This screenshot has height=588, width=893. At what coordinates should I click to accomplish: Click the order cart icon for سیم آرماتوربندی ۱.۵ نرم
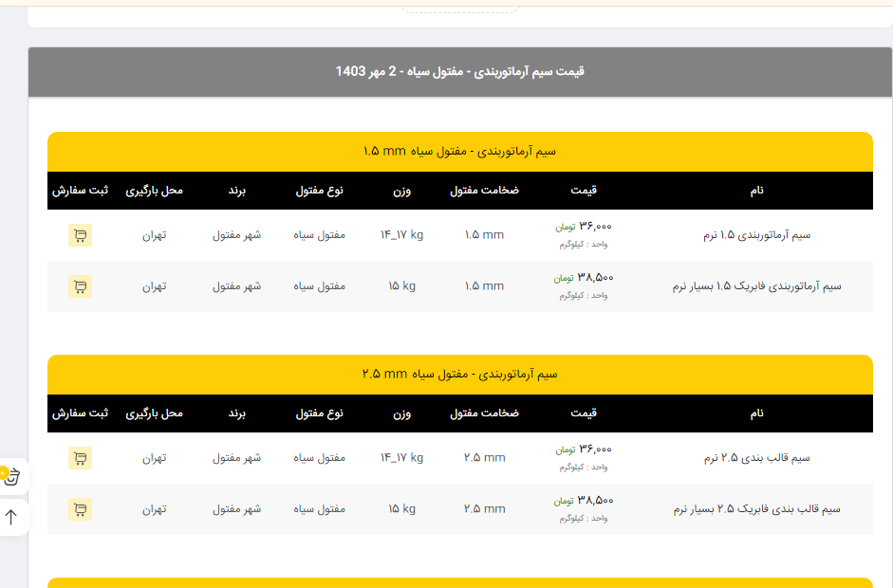point(80,235)
